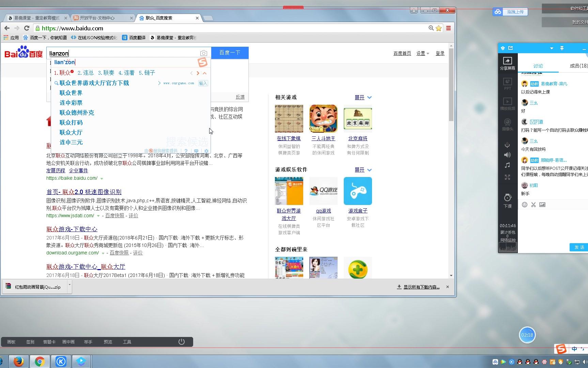Open the 联众世界 suggestion link
588x368 pixels.
coord(71,92)
